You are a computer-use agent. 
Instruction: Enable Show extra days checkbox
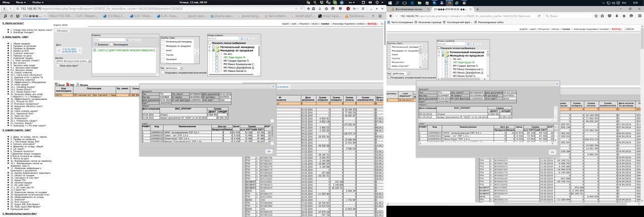click(58, 65)
